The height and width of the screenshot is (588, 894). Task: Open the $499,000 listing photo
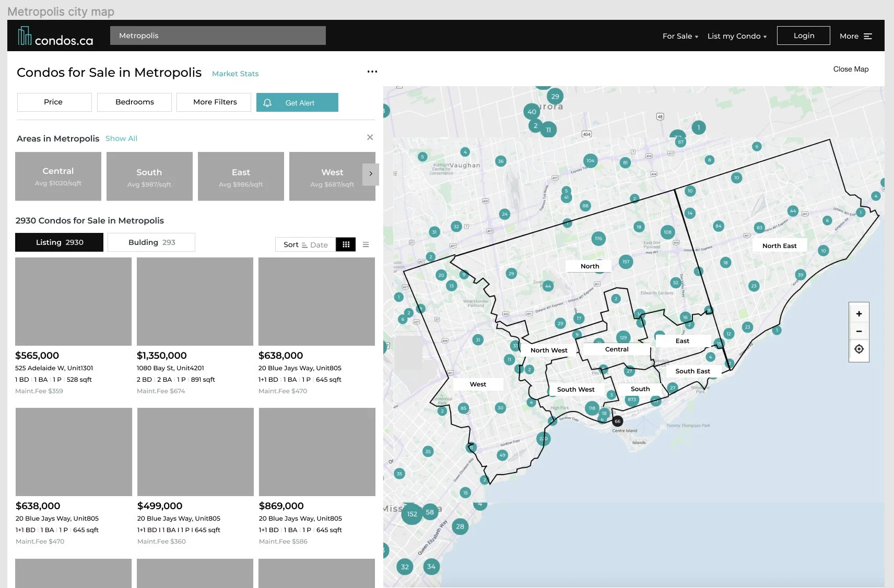pos(195,452)
